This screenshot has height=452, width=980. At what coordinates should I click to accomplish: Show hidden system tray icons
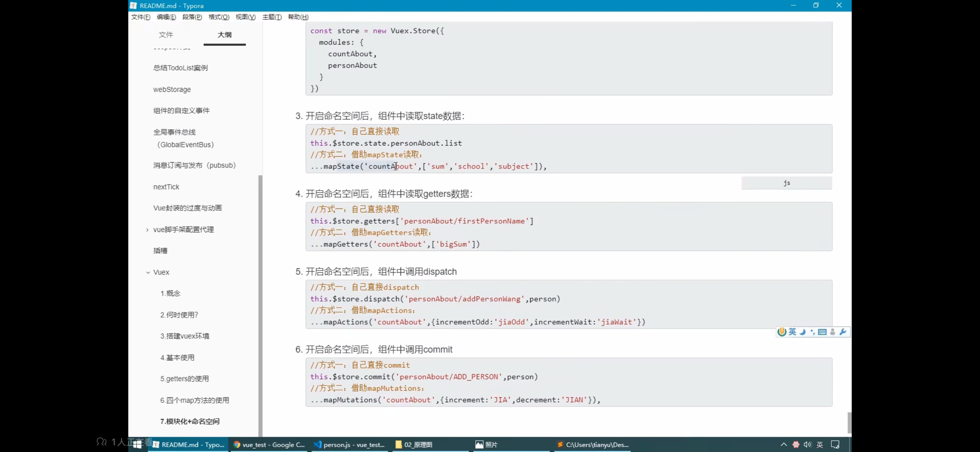point(784,444)
